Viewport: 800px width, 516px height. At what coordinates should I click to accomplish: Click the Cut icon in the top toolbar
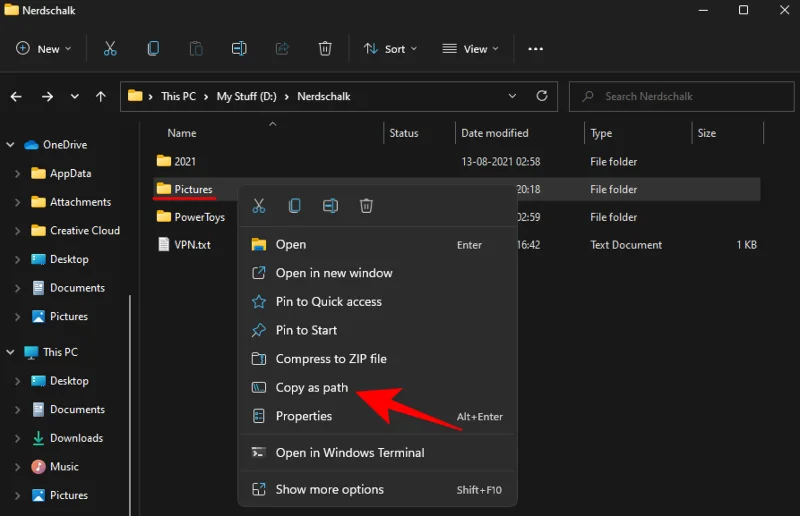coord(110,49)
